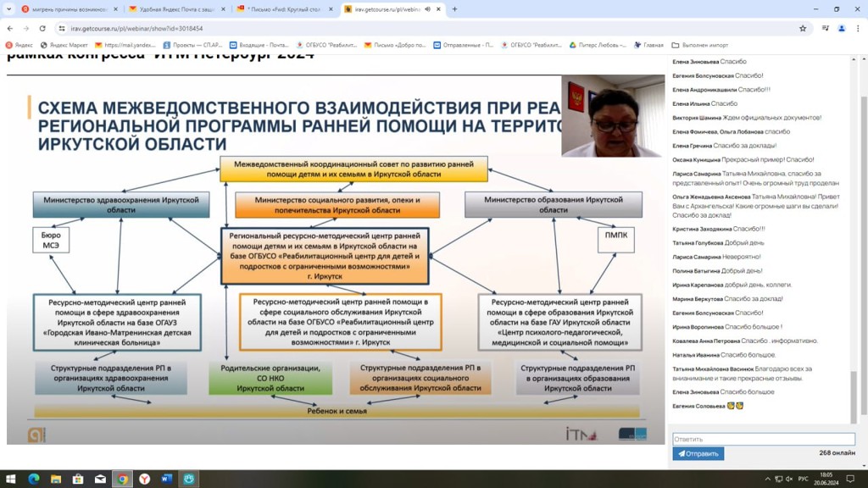868x488 pixels.
Task: Click the browser back arrow
Action: pyautogui.click(x=10, y=28)
